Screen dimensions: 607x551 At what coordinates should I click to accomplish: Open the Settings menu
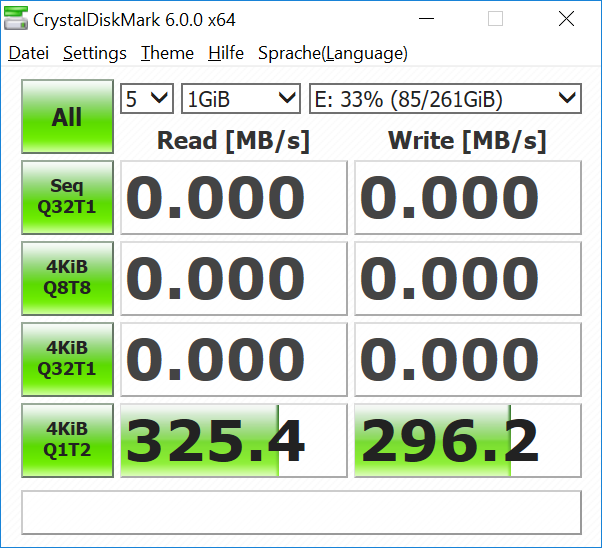[x=95, y=53]
